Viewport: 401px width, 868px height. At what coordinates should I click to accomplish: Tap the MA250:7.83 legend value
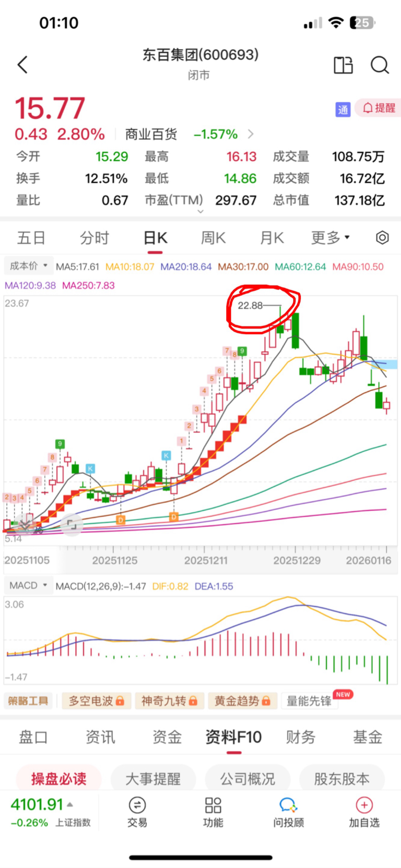(x=88, y=285)
